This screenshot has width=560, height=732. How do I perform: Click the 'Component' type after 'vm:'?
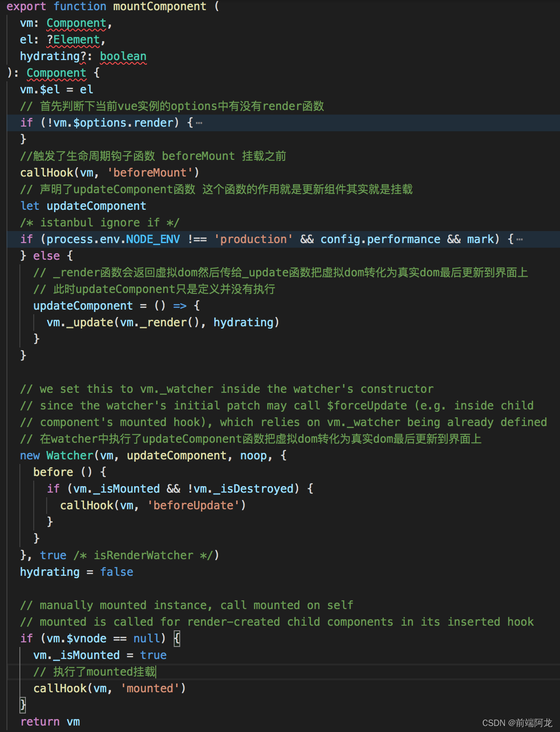tap(77, 23)
